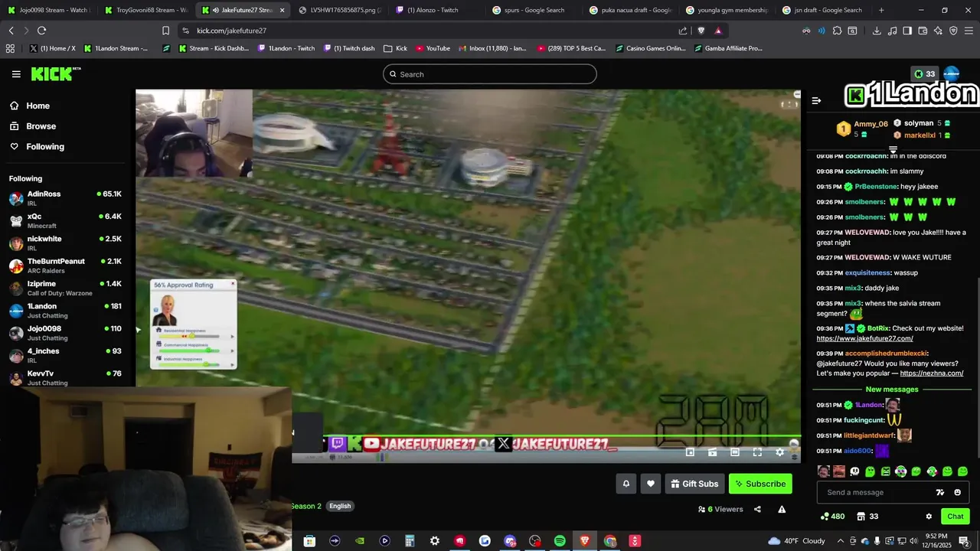Open 1Landon channel in Following list

click(65, 311)
